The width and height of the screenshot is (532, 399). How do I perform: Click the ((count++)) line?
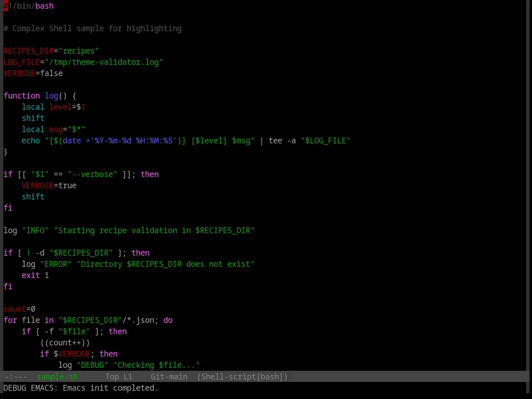65,342
